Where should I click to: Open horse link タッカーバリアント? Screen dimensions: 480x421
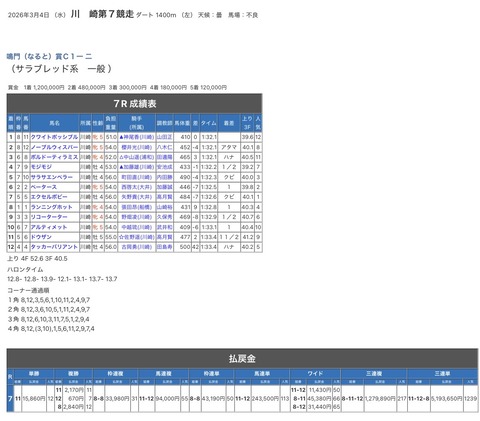click(x=54, y=247)
